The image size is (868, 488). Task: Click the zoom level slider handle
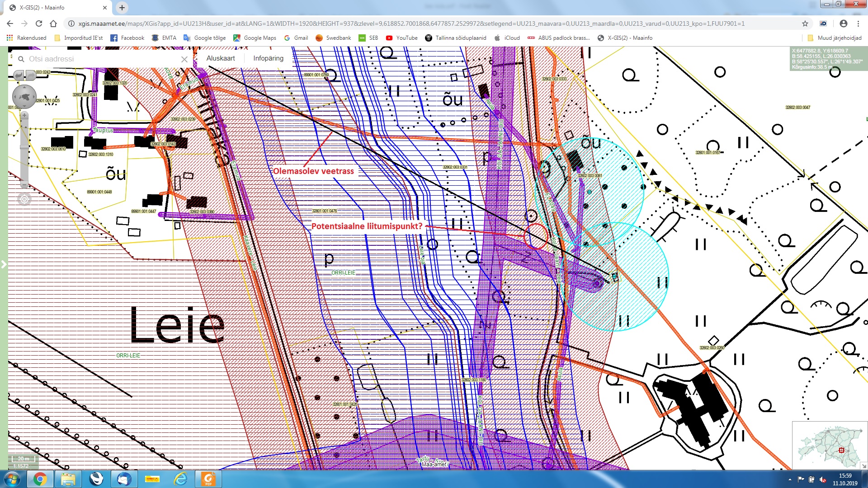24,147
